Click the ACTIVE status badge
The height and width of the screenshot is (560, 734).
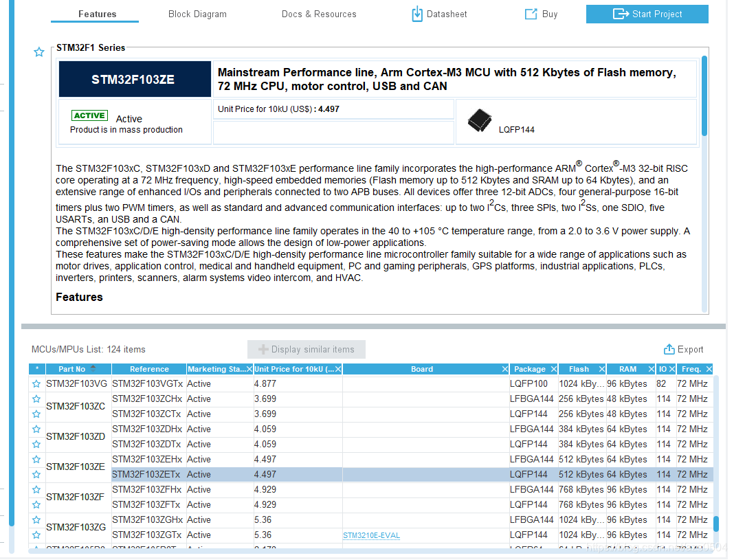[x=89, y=115]
